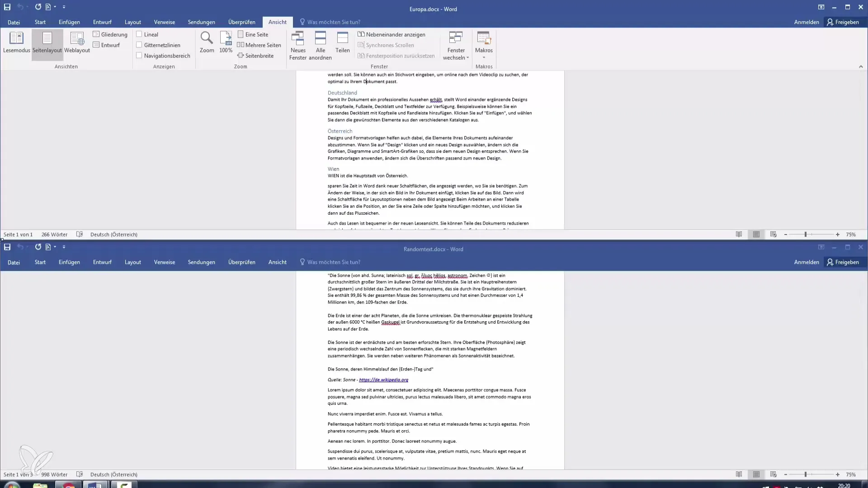Click redo icon in Europa window toolbar
Viewport: 868px width, 488px height.
click(38, 7)
